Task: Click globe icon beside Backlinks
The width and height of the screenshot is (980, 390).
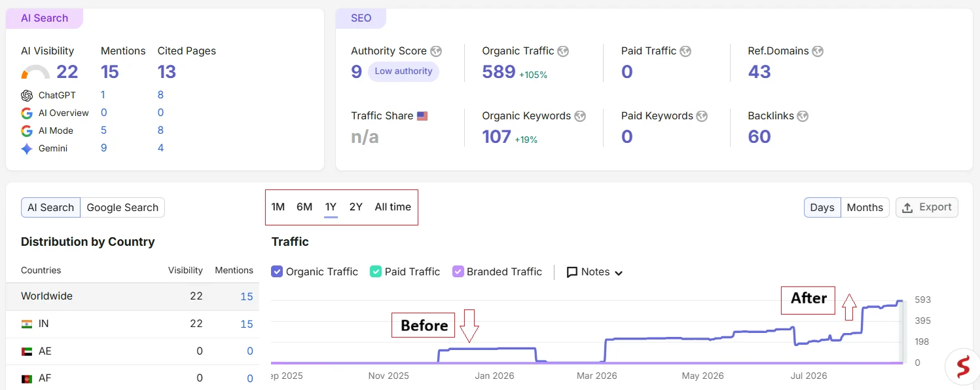Action: pyautogui.click(x=803, y=116)
